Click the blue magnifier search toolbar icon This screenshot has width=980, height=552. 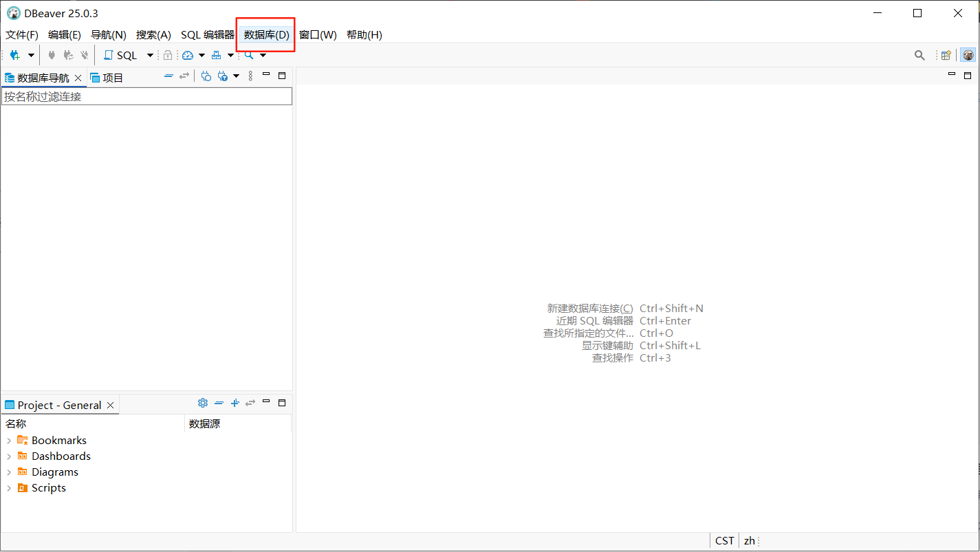(x=249, y=55)
